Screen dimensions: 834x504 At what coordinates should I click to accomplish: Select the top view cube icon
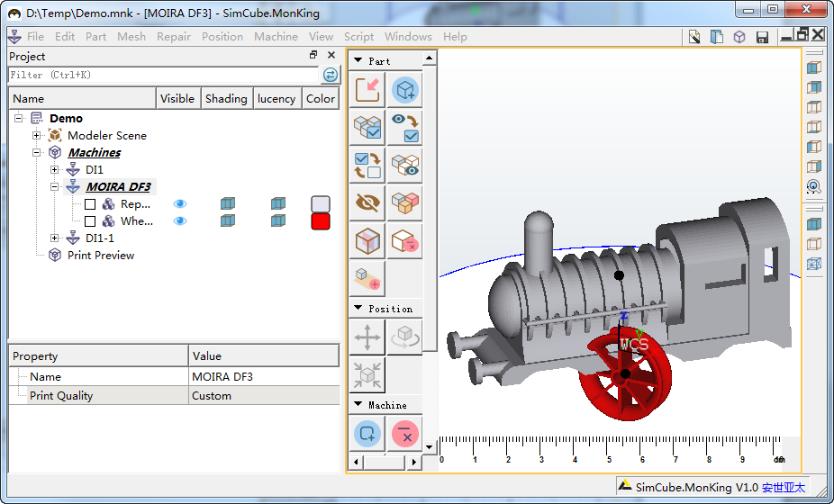(x=814, y=107)
